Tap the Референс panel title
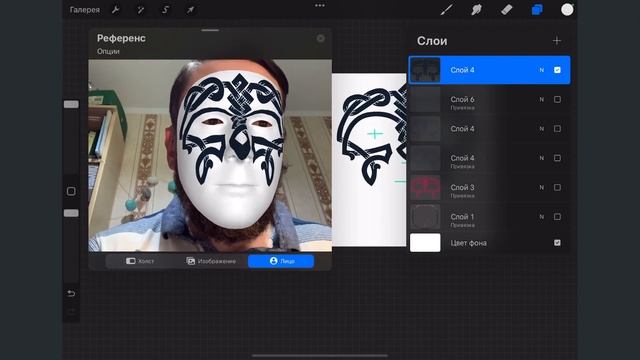Screen dimensions: 640x360 (121, 38)
